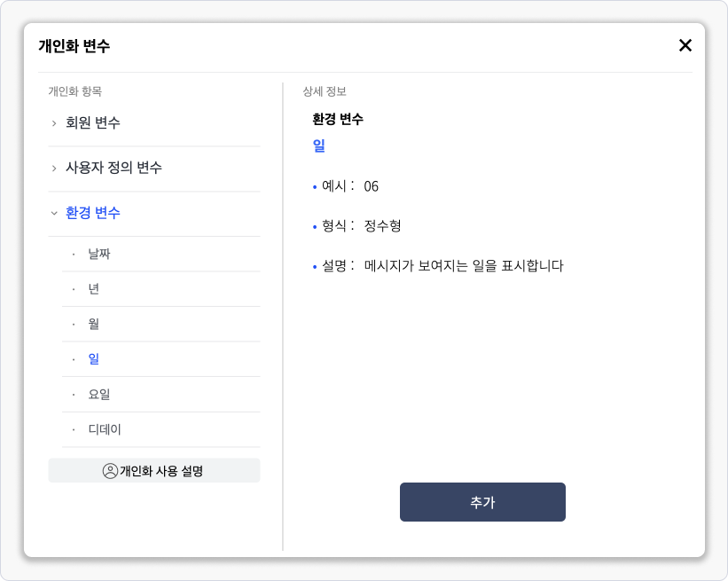This screenshot has width=728, height=581.
Task: Click the 상세 정보 section label
Action: point(325,91)
